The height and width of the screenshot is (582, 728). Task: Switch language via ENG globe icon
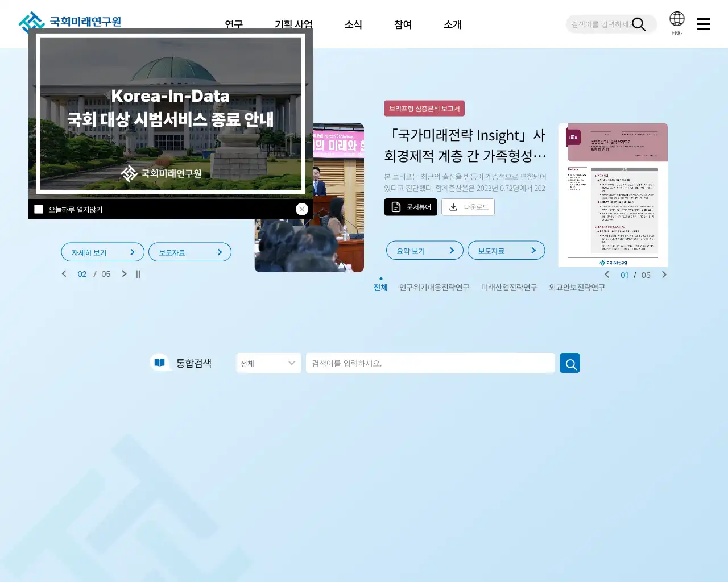[677, 23]
